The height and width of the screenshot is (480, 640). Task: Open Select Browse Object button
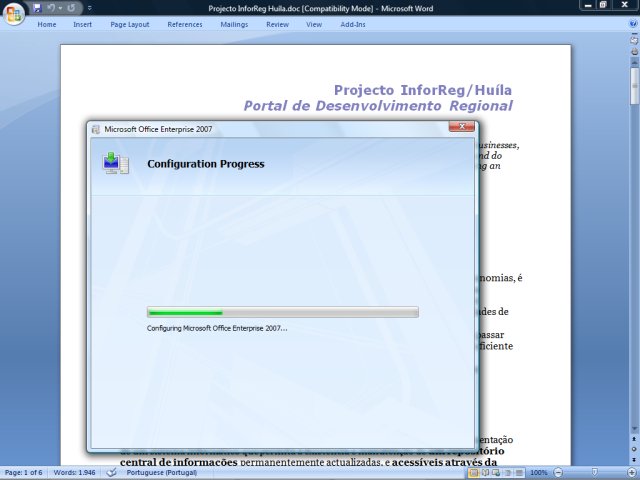pyautogui.click(x=634, y=449)
